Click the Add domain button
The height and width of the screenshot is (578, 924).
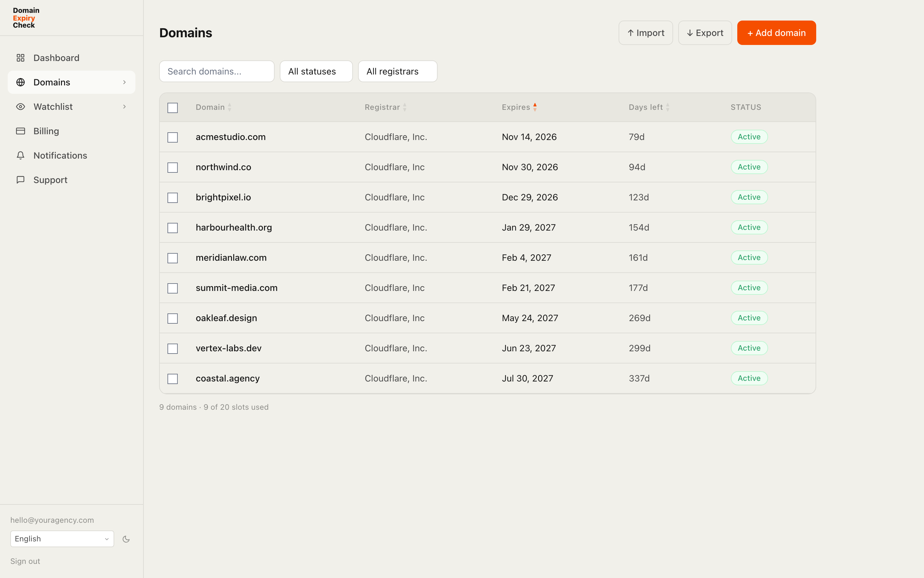[x=776, y=33]
